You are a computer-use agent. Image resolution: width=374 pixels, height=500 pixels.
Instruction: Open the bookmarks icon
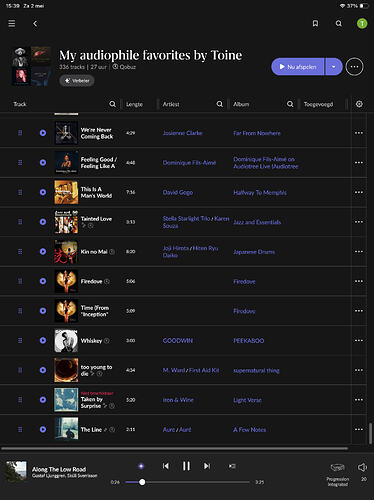(x=315, y=23)
